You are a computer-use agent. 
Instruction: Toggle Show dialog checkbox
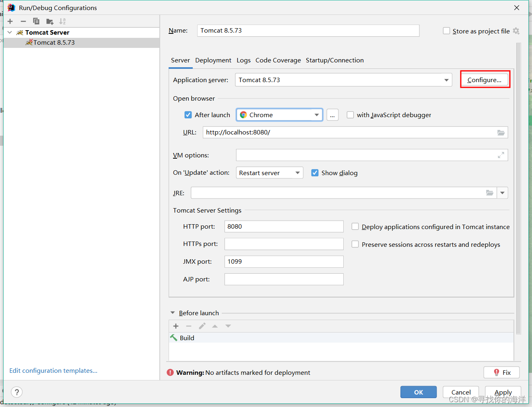[315, 173]
